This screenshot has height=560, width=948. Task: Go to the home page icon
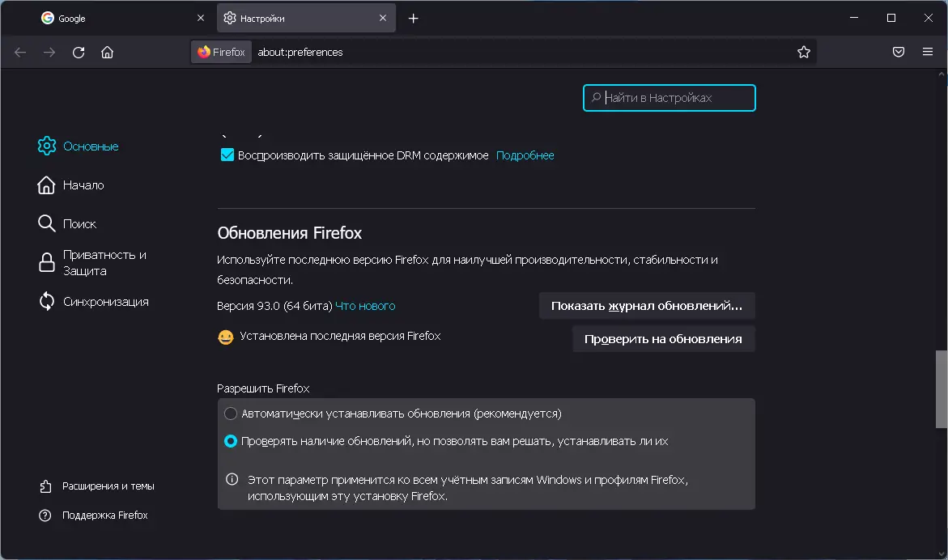pos(107,53)
